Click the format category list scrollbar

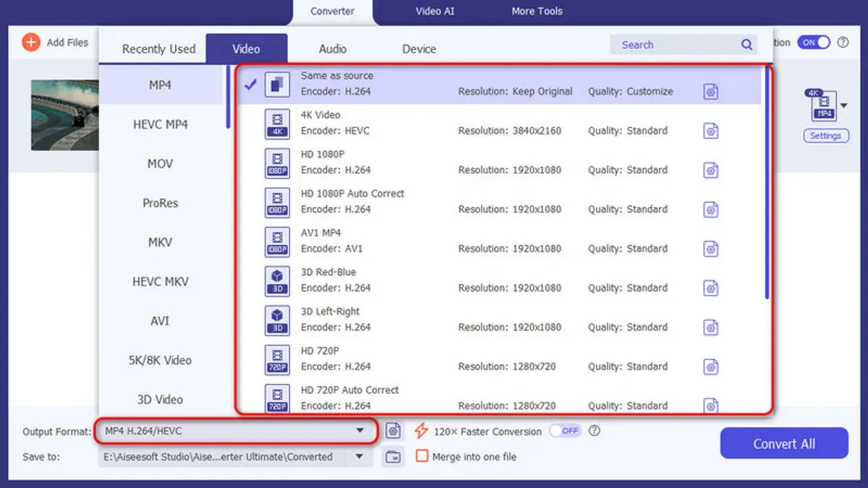[229, 98]
